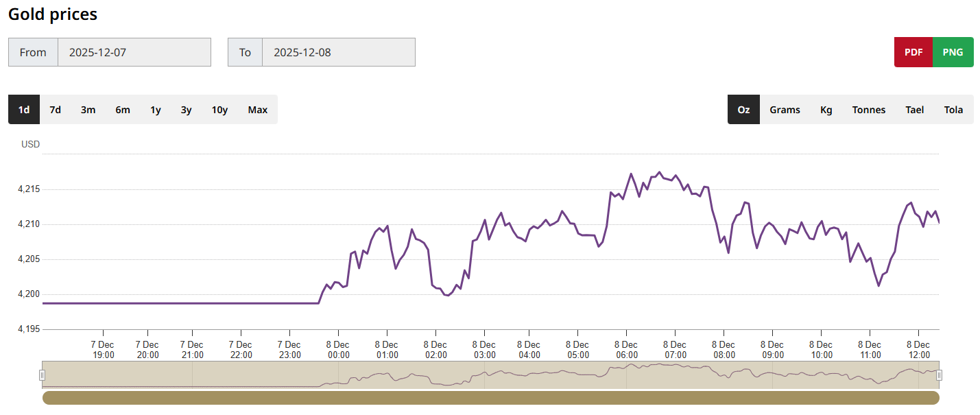
Task: Click the left range navigator handle
Action: (42, 375)
